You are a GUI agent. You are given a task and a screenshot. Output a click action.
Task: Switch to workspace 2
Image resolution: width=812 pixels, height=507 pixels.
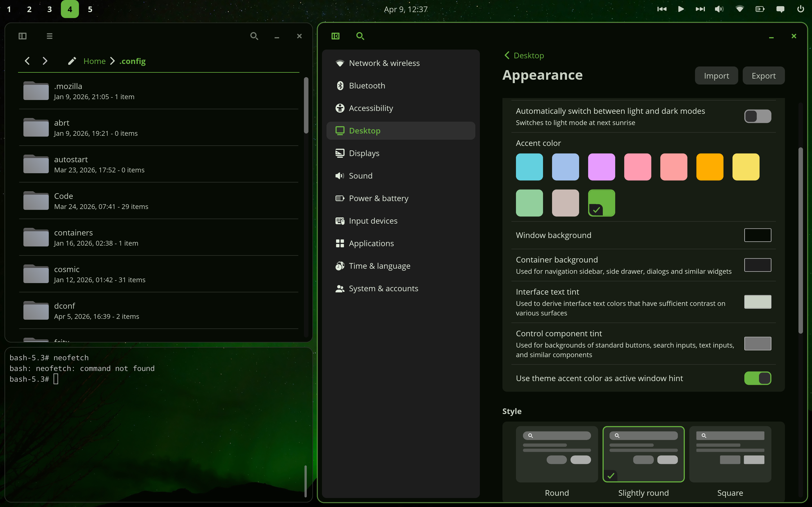[29, 9]
